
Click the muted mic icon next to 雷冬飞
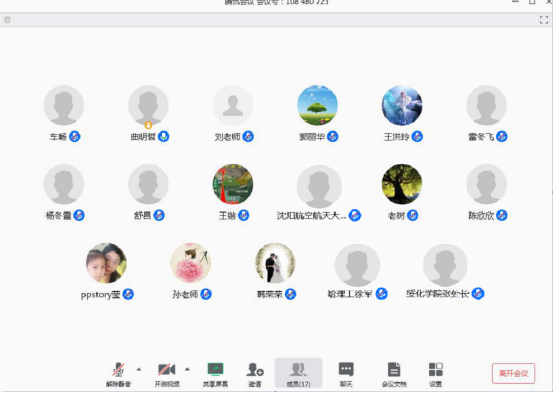[x=502, y=136]
